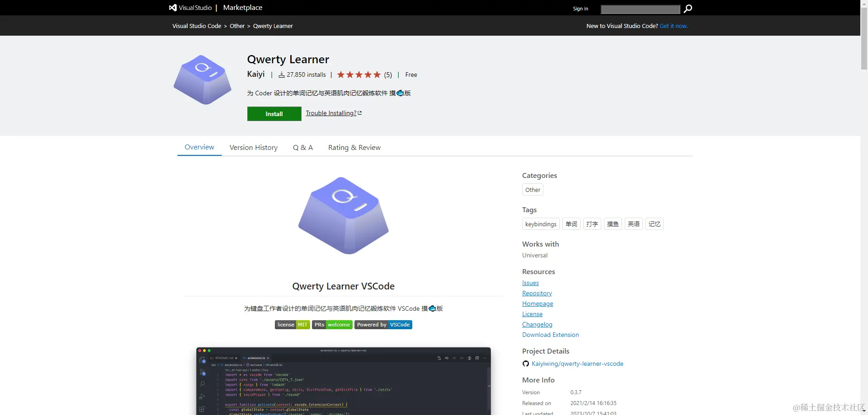
Task: Select the 单词 tag
Action: point(571,224)
